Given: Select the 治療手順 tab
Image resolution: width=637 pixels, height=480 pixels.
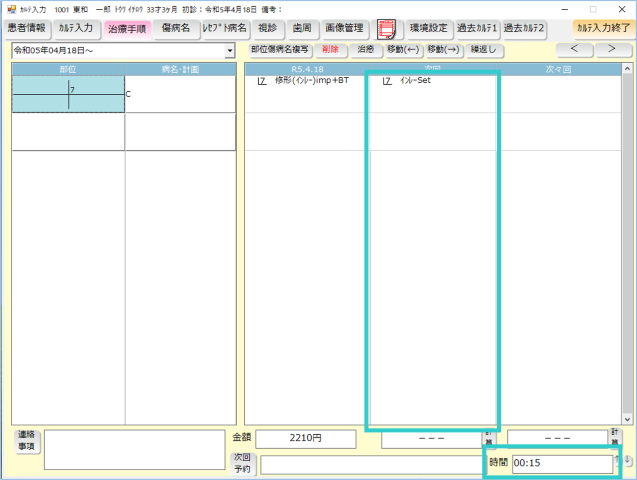Looking at the screenshot, I should point(126,29).
